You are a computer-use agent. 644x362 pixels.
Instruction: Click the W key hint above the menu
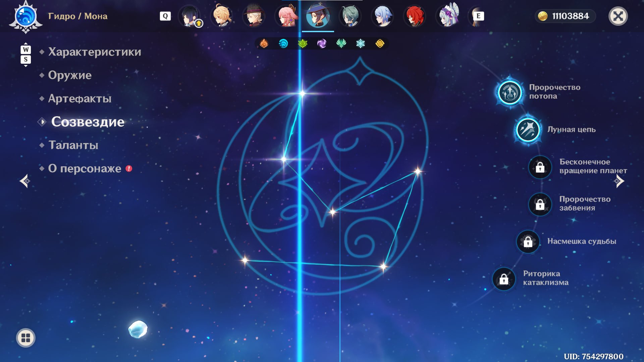point(26,50)
